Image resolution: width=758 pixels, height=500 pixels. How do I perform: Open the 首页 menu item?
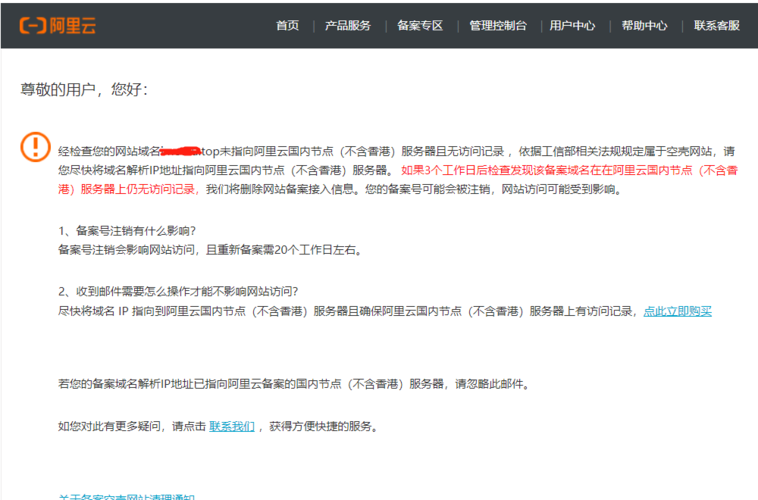click(x=288, y=26)
